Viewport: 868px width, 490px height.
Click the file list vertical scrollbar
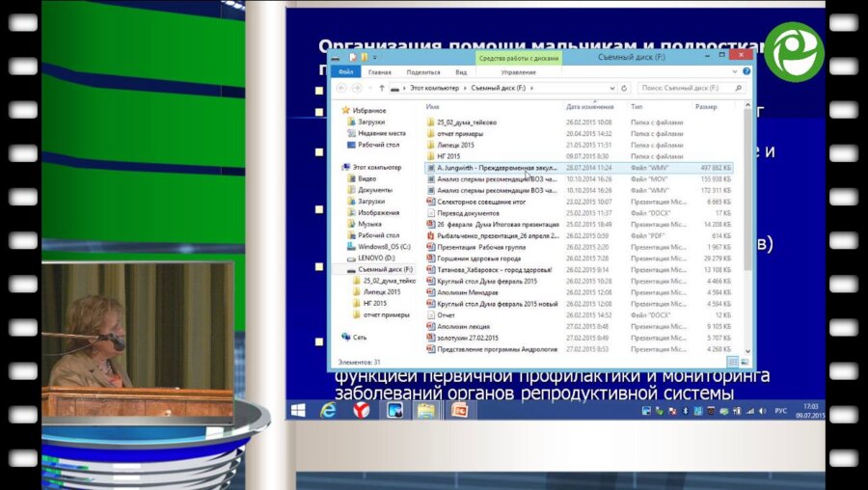747,188
